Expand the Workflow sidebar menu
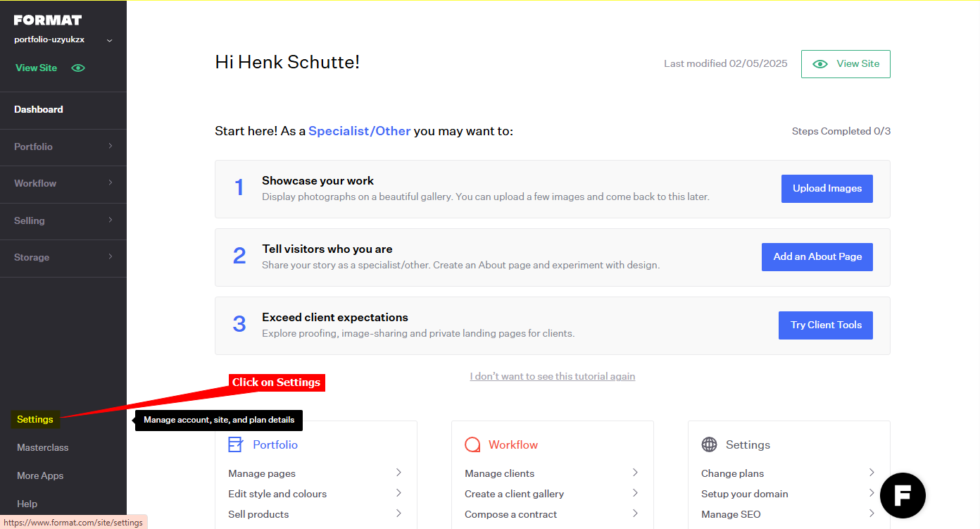Viewport: 980px width, 529px height. [x=63, y=183]
